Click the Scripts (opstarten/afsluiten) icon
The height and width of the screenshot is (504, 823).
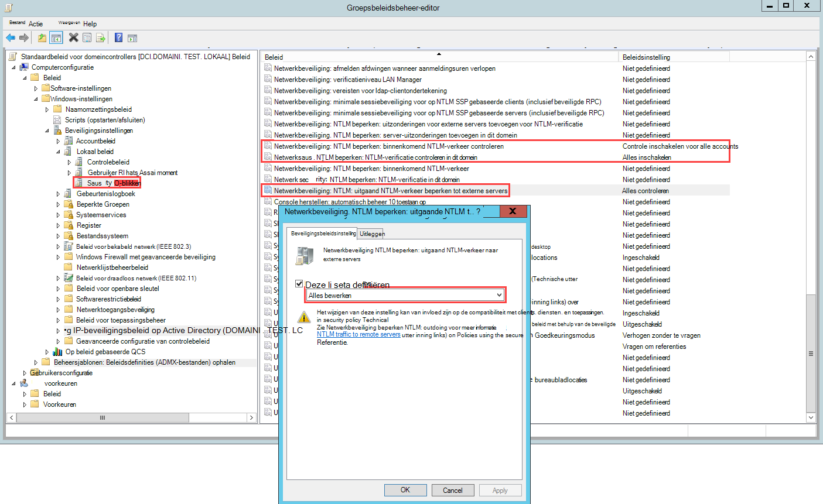click(57, 120)
